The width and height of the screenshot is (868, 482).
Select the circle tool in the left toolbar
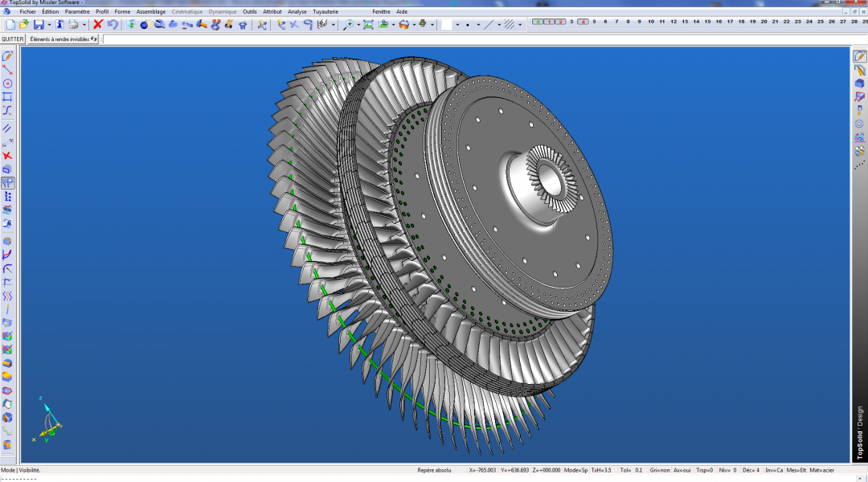tap(8, 84)
